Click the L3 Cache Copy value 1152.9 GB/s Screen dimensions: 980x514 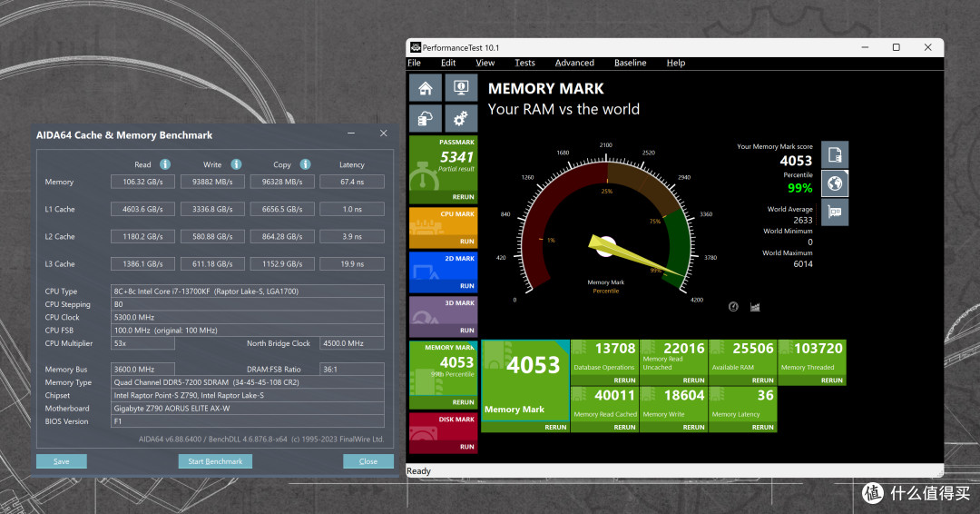(x=282, y=264)
